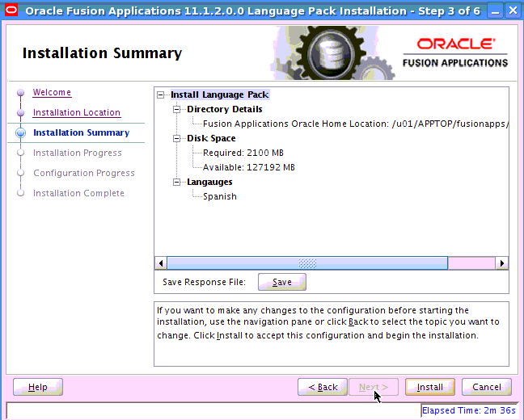Start installation with the Install button
Viewport: 524px width, 420px height.
click(429, 387)
